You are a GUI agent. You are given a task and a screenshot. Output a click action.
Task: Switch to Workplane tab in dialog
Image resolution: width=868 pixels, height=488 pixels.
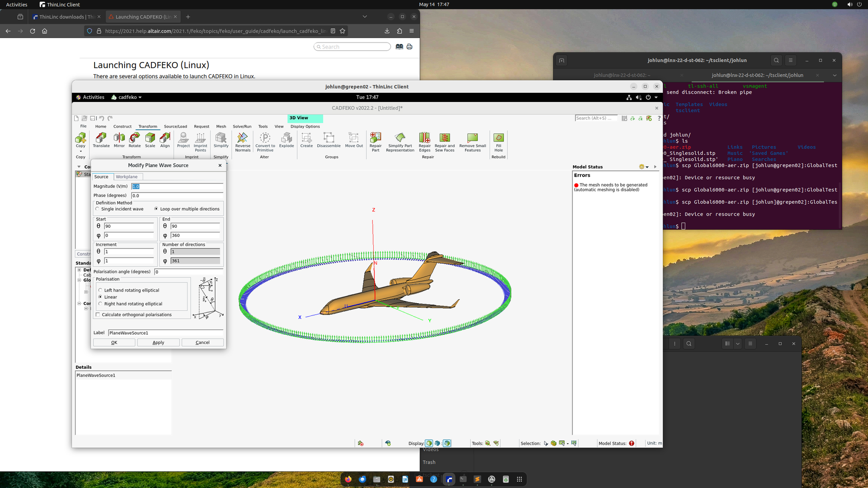[x=127, y=177]
